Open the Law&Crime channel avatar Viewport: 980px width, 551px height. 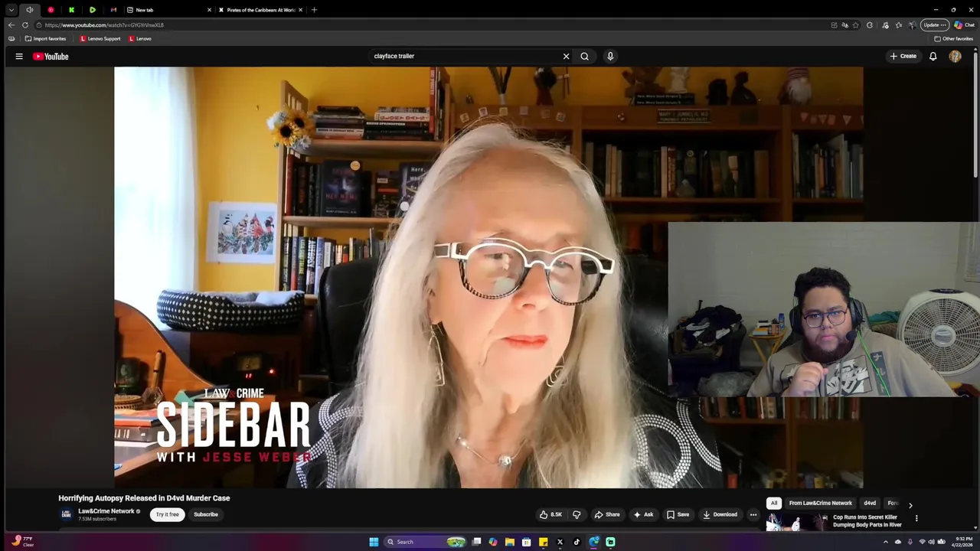pos(67,514)
